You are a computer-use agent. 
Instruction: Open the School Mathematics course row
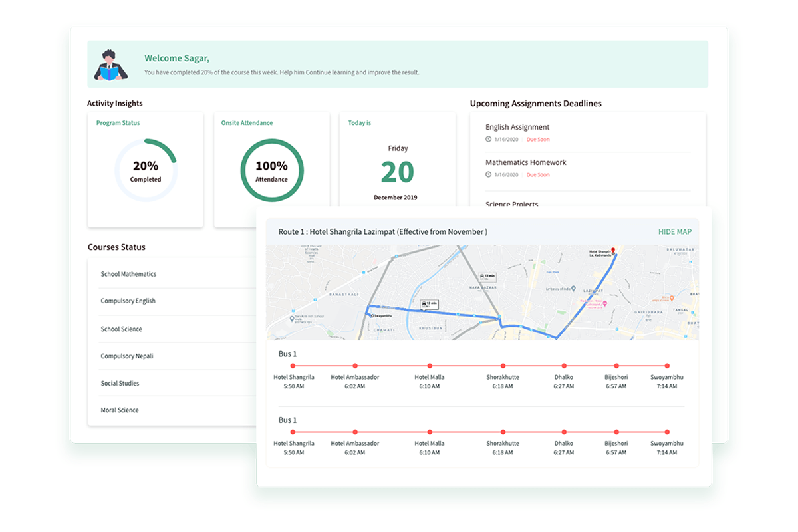177,274
